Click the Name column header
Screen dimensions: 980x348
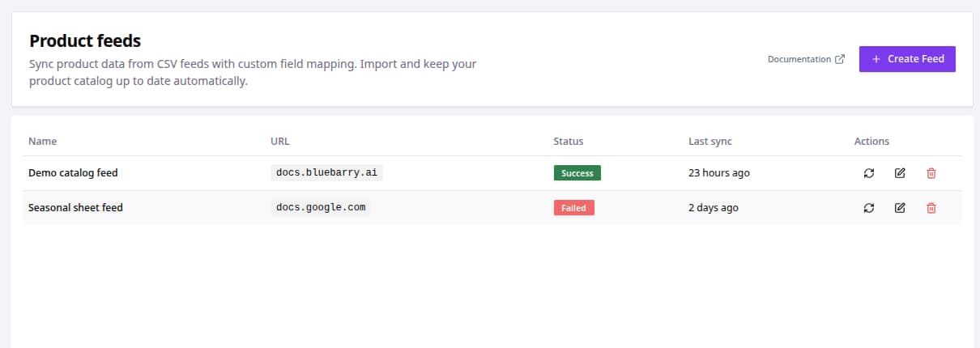tap(43, 141)
